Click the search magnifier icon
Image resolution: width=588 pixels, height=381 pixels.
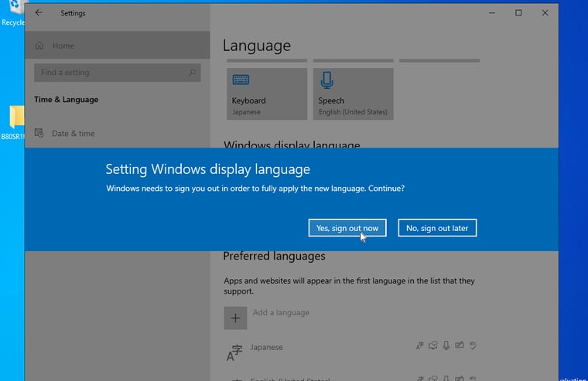point(192,73)
